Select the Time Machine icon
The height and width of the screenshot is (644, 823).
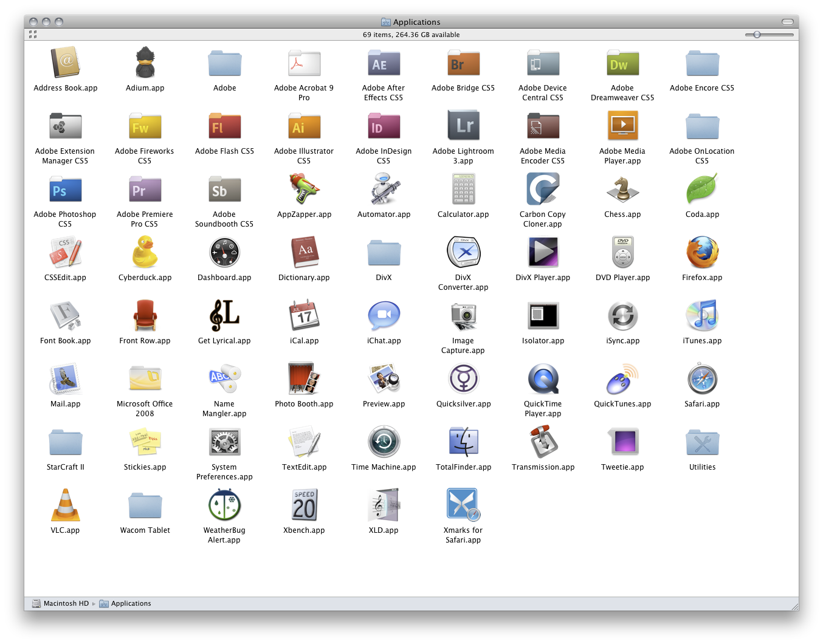pyautogui.click(x=384, y=442)
